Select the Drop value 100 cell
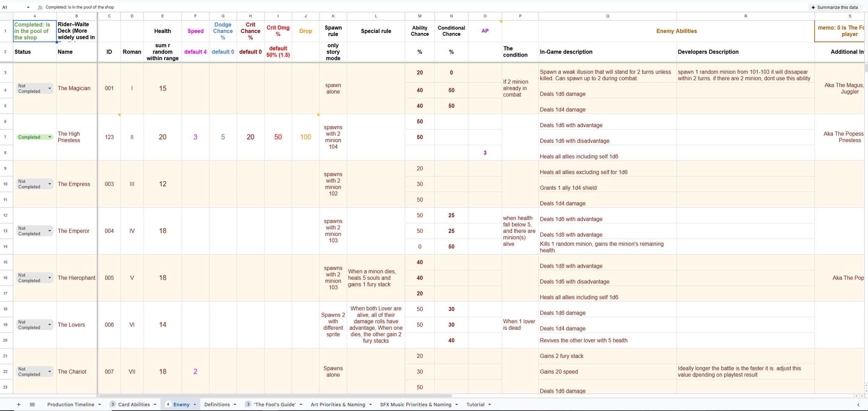The height and width of the screenshot is (411, 868). point(306,137)
